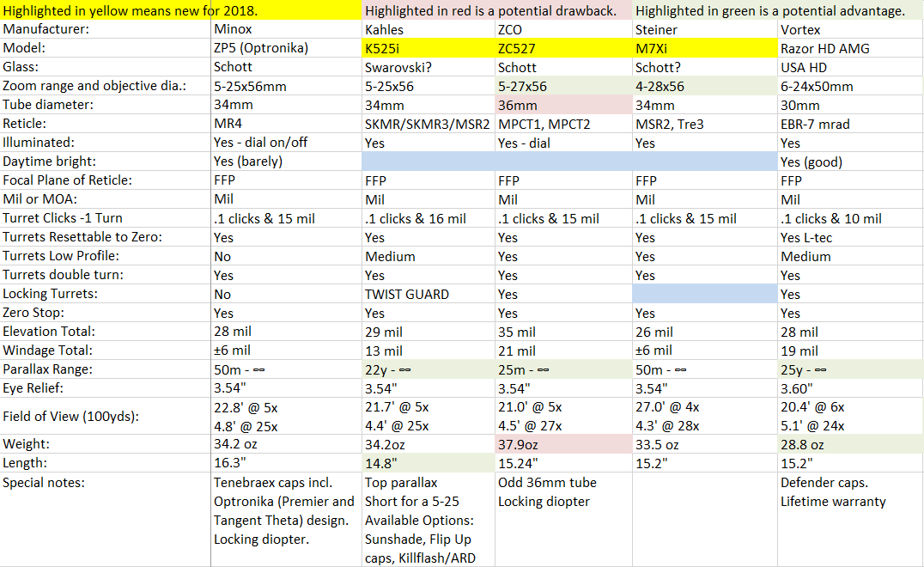Click the green 14.8" length cell
The height and width of the screenshot is (567, 924).
[x=428, y=463]
